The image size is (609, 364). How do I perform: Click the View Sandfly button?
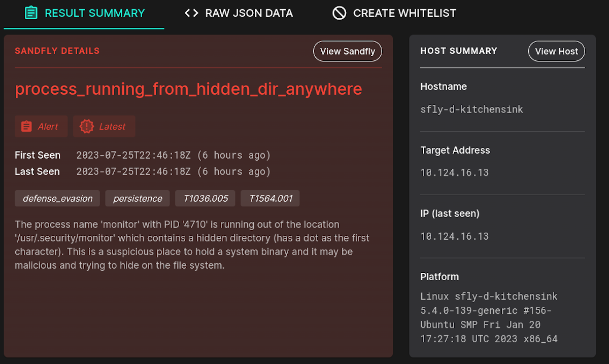tap(347, 51)
